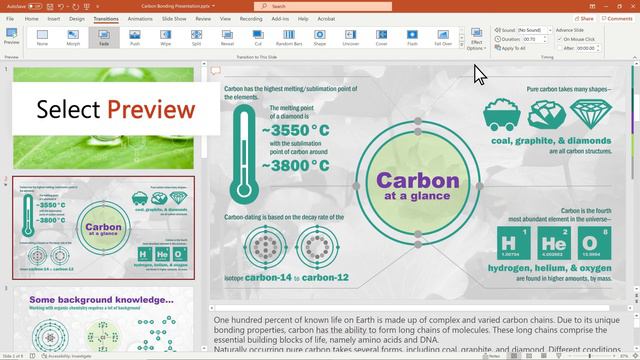This screenshot has width=640, height=360.
Task: Select the Wipe transition
Action: 166,38
